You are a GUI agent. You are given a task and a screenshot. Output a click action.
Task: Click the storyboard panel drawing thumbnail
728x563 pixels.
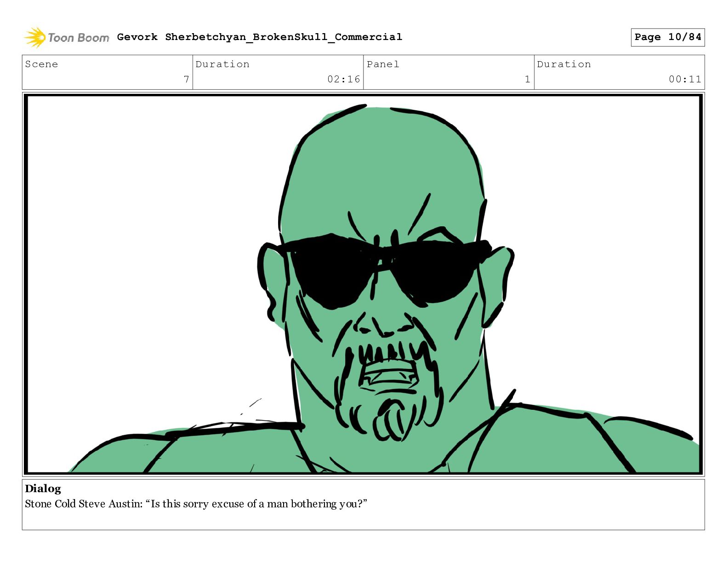pyautogui.click(x=364, y=284)
